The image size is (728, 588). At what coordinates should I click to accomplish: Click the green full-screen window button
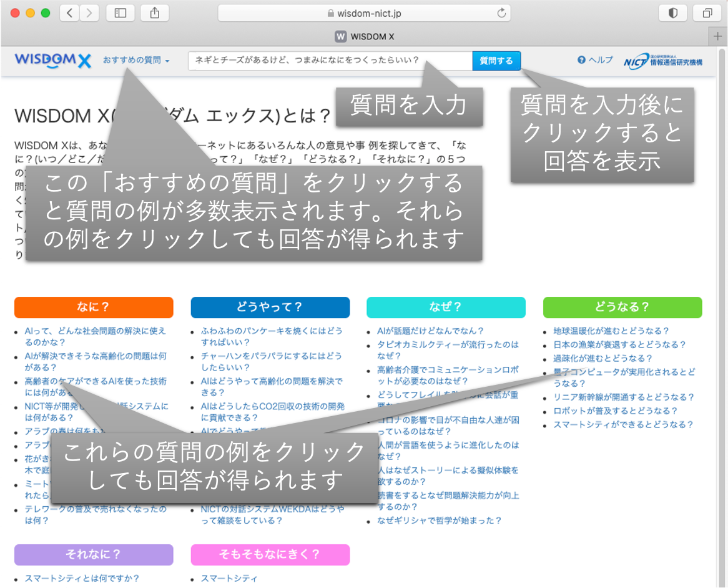[x=46, y=13]
